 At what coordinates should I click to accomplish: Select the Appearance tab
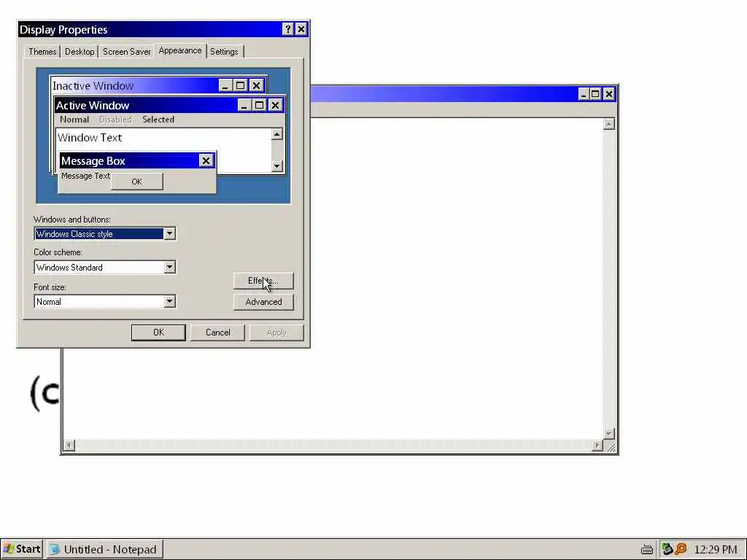point(180,50)
